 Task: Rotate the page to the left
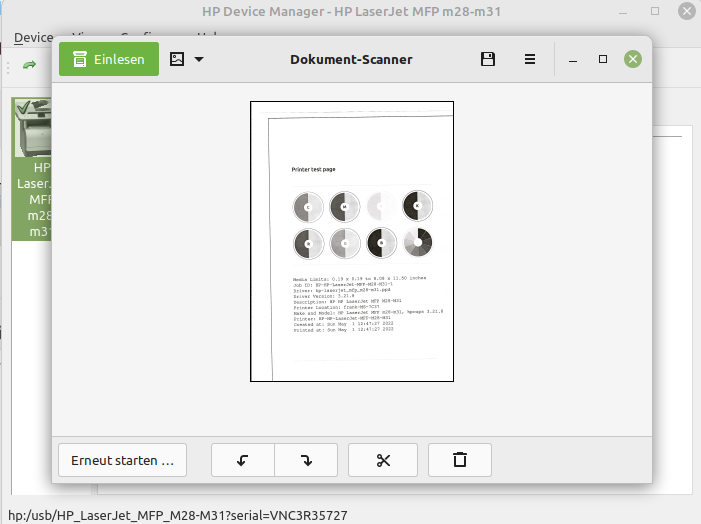point(243,460)
